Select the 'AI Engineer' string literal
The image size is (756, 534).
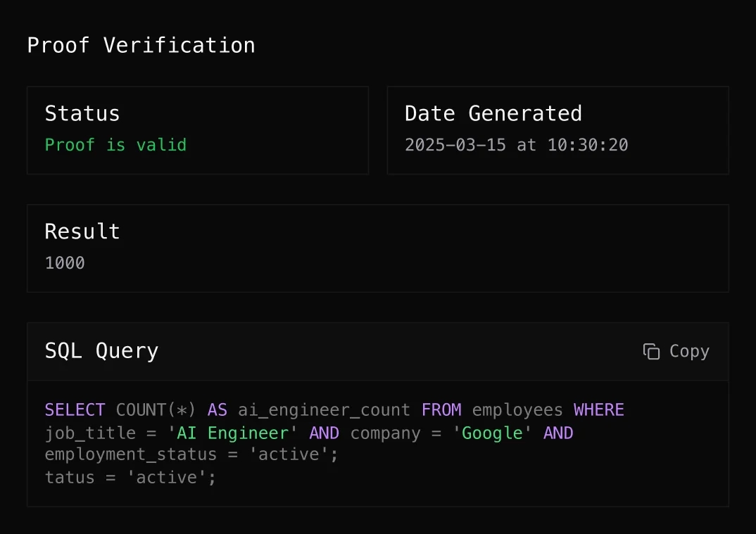(228, 433)
